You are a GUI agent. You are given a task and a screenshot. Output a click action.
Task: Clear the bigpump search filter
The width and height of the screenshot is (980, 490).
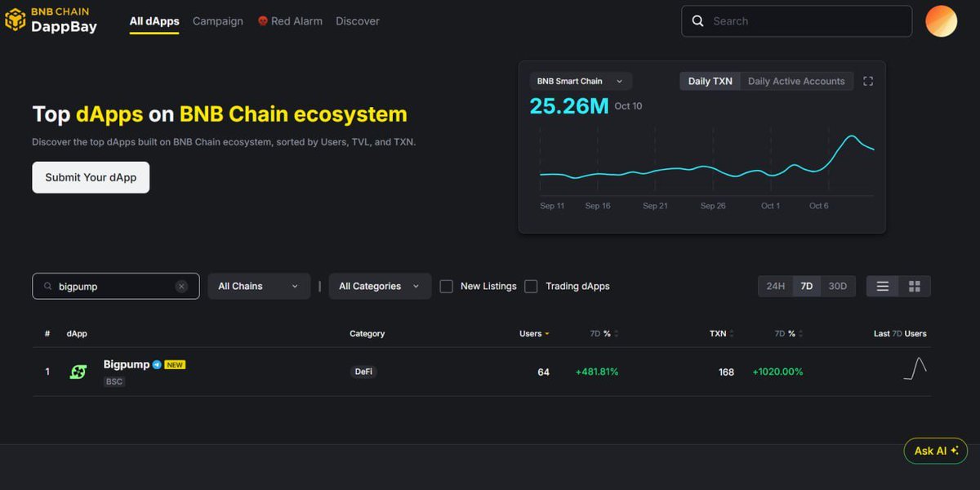181,287
